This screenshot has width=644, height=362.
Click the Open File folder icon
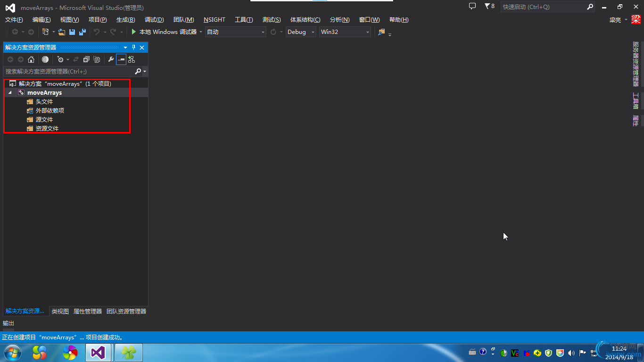(x=62, y=32)
